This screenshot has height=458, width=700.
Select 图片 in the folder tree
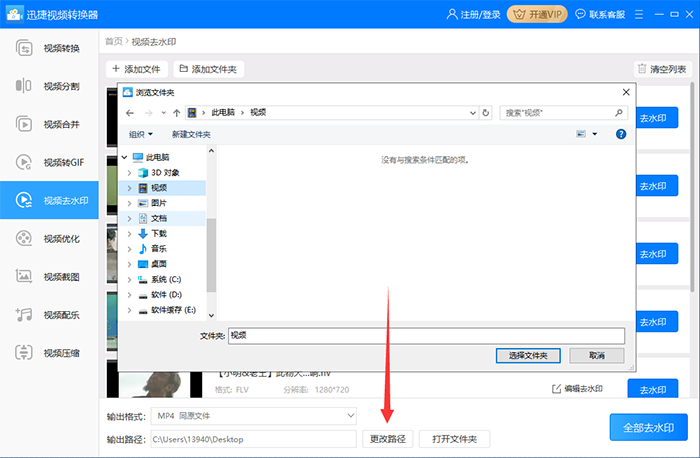158,203
